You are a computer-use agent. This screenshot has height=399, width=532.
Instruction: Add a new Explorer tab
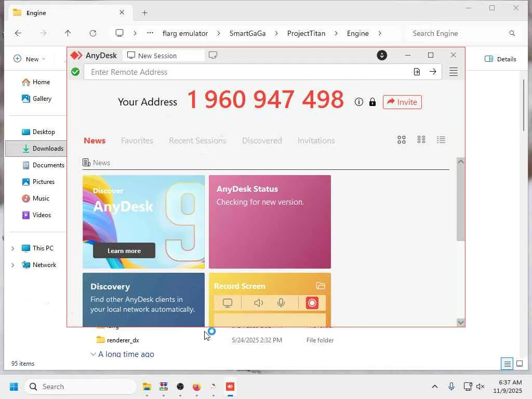[x=145, y=13]
